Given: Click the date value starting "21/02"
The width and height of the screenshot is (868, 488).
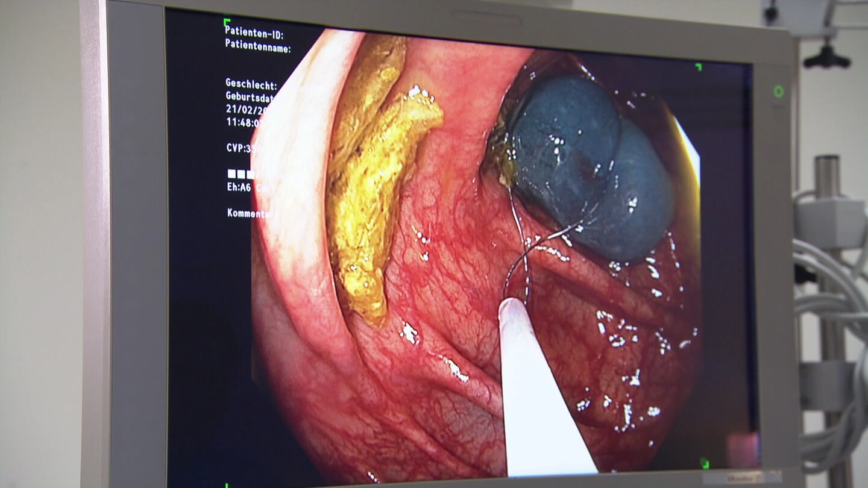Looking at the screenshot, I should pyautogui.click(x=246, y=109).
